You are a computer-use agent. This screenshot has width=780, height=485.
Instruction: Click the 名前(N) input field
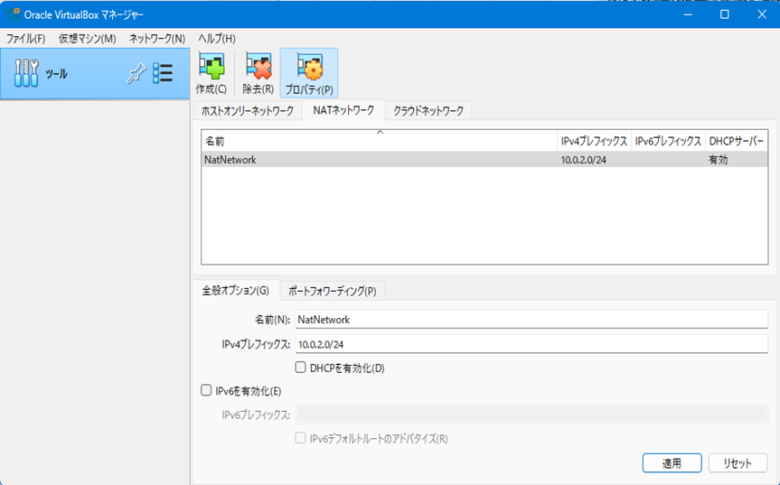point(531,319)
